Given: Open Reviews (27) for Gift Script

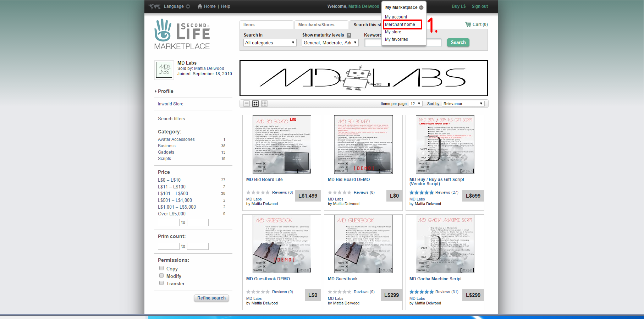Looking at the screenshot, I should [447, 192].
